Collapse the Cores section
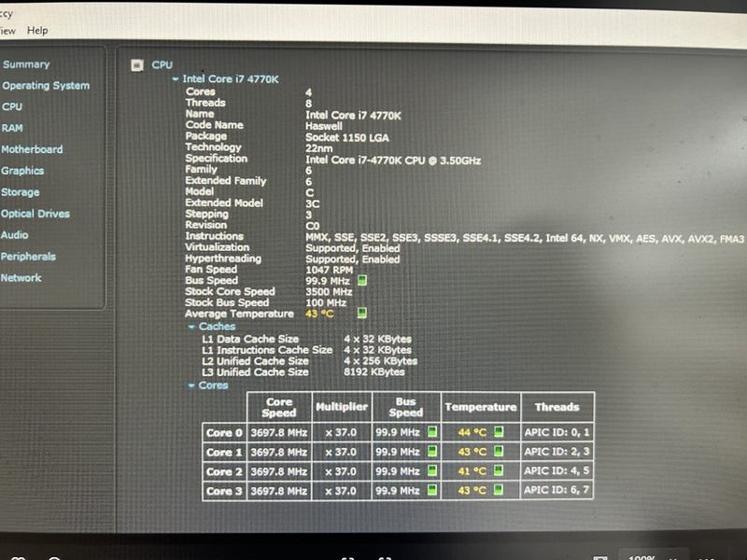The width and height of the screenshot is (747, 560). pos(193,385)
